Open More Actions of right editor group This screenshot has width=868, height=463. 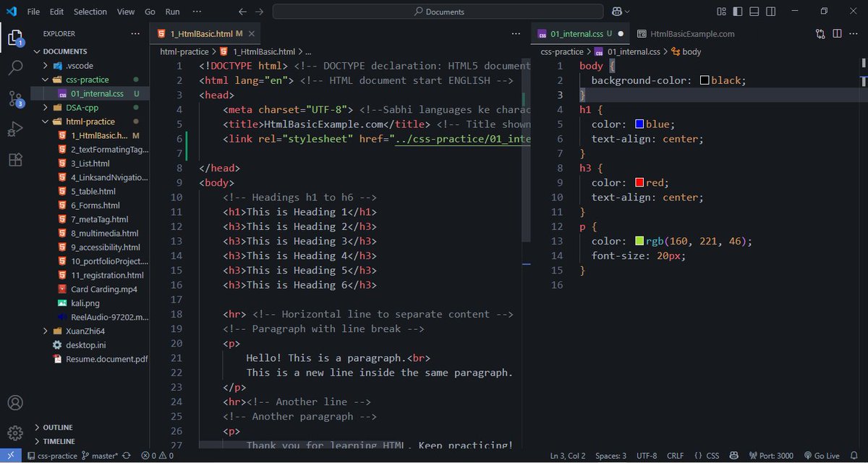[x=854, y=33]
